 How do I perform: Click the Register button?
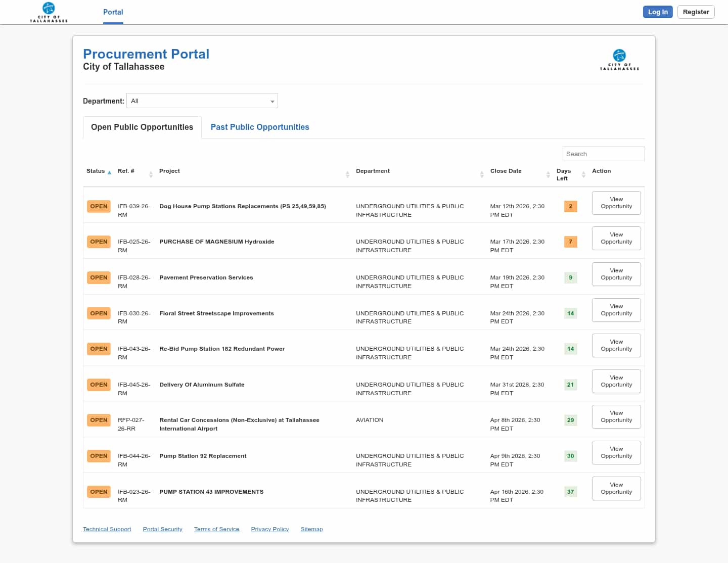(x=696, y=12)
